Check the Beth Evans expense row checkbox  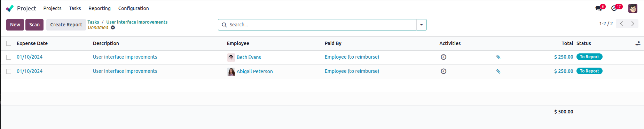pos(9,57)
